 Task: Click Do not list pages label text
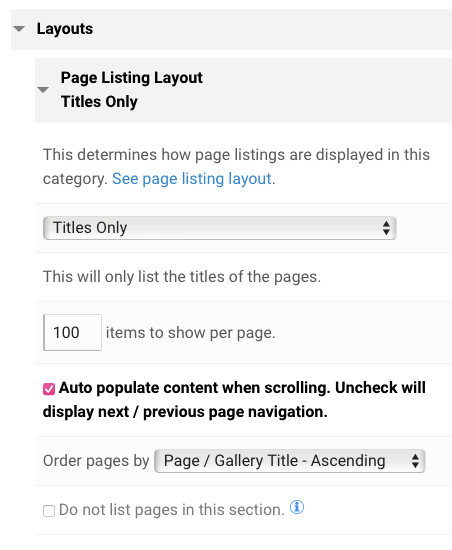pyautogui.click(x=172, y=510)
